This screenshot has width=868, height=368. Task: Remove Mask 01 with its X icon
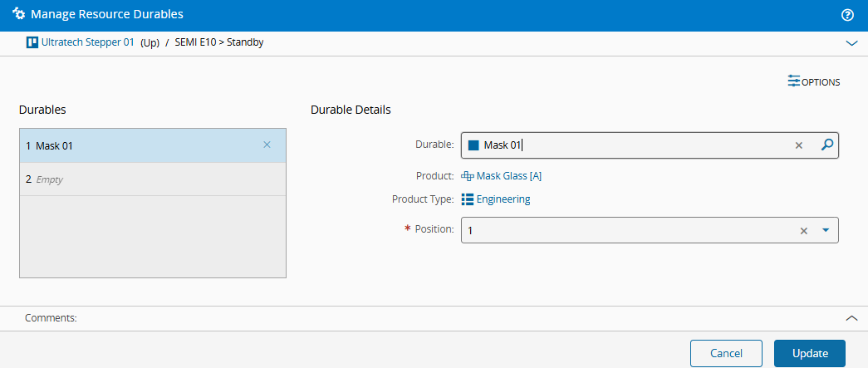pos(267,145)
